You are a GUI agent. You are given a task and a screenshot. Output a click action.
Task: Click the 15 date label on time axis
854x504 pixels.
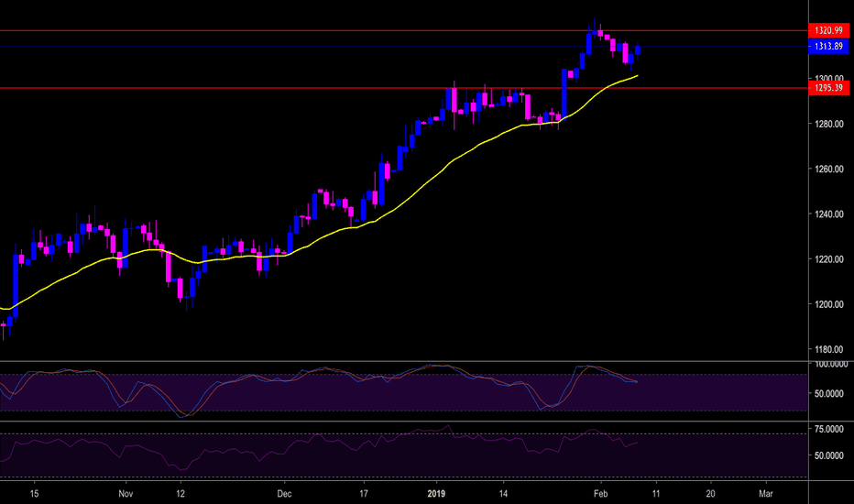click(x=34, y=494)
